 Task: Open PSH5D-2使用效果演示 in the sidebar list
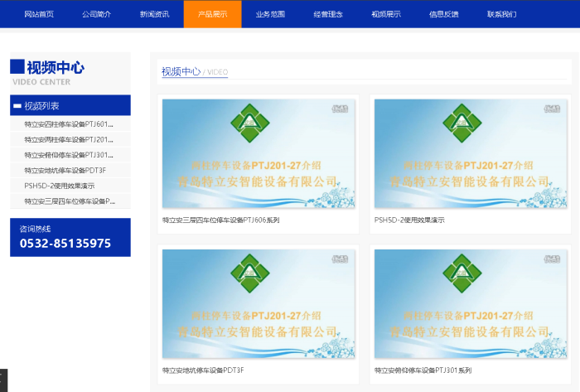pyautogui.click(x=60, y=186)
